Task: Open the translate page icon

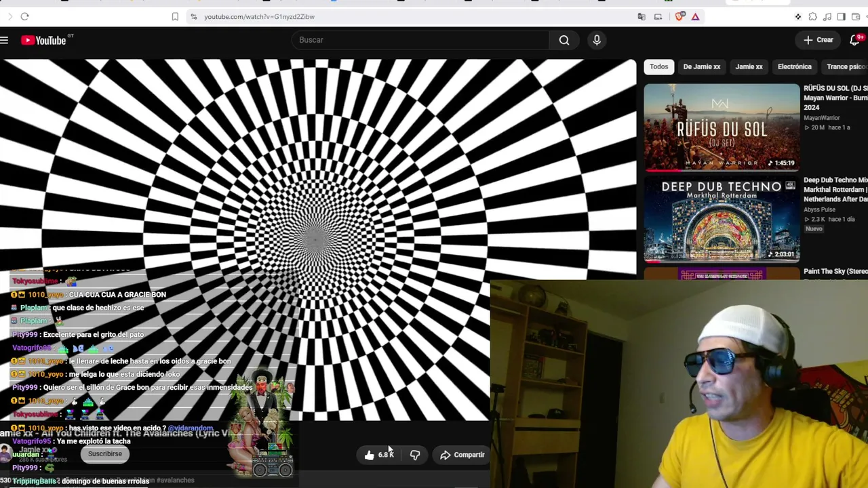Action: 642,16
